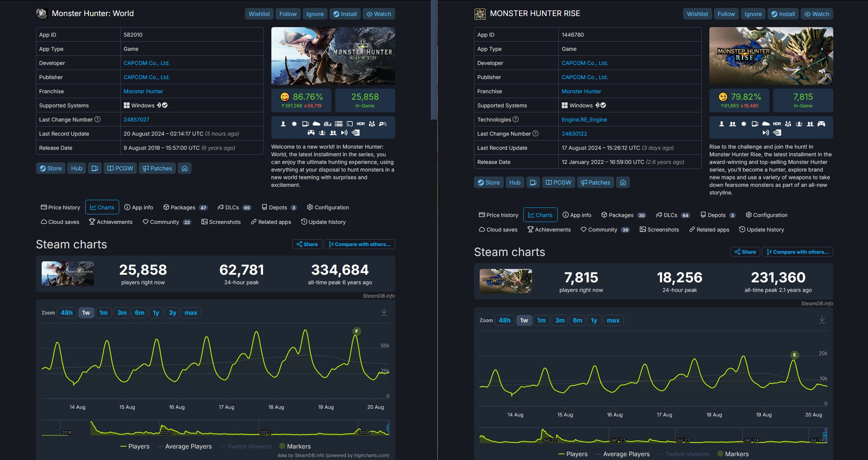Set World chart zoom to max
Viewport: 868px width, 460px height.
point(191,313)
